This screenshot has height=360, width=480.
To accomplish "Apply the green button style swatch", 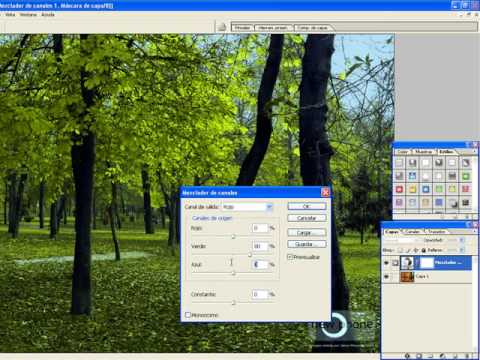I will click(x=466, y=176).
